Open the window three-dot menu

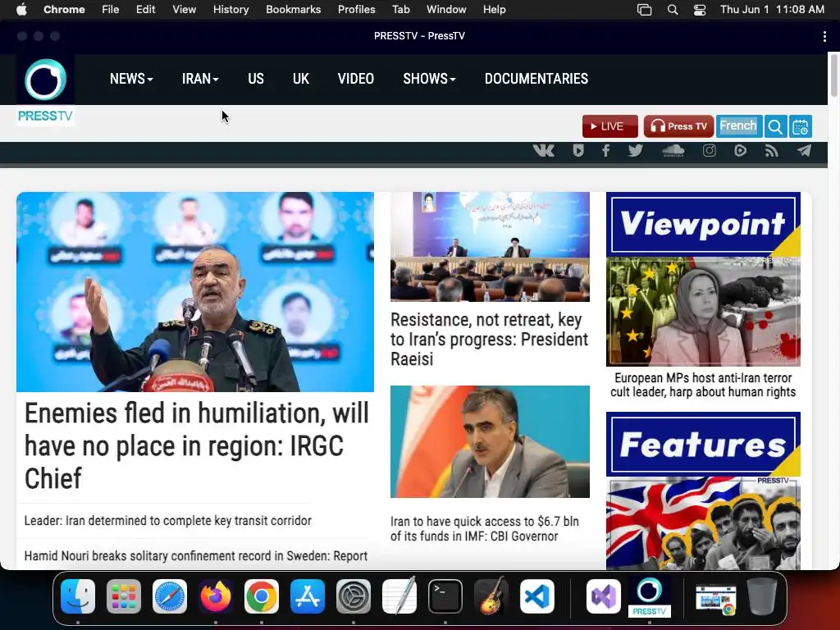[824, 36]
